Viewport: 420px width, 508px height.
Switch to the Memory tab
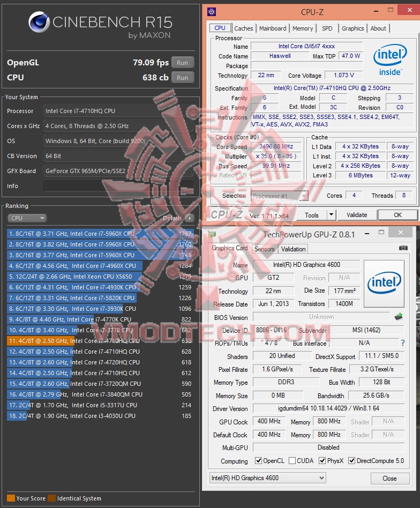click(303, 28)
